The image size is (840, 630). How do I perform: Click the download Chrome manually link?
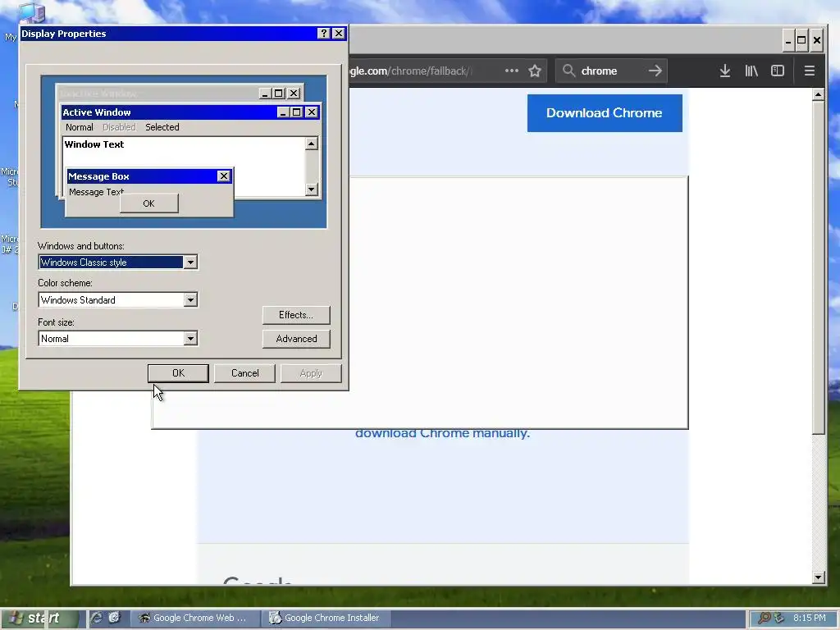coord(442,433)
